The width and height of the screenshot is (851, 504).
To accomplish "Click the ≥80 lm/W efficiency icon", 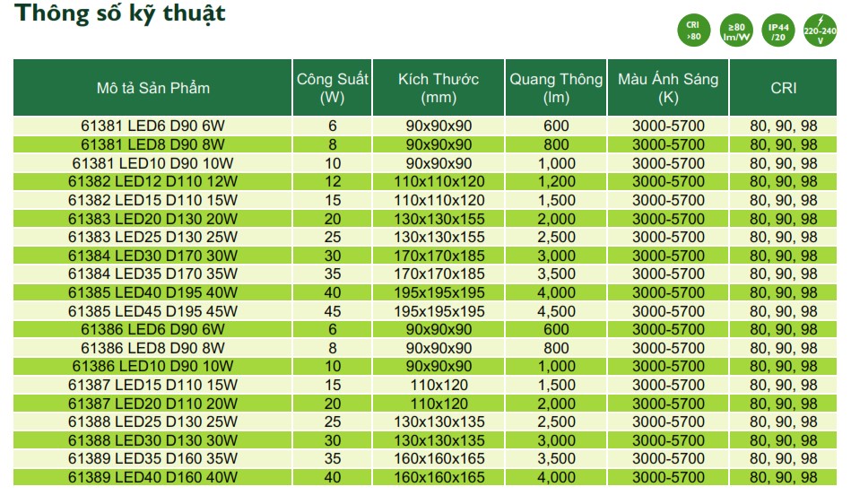I will click(x=734, y=30).
